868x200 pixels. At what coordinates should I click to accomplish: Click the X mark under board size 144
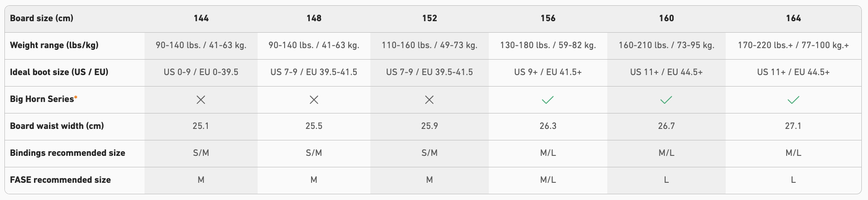(201, 100)
